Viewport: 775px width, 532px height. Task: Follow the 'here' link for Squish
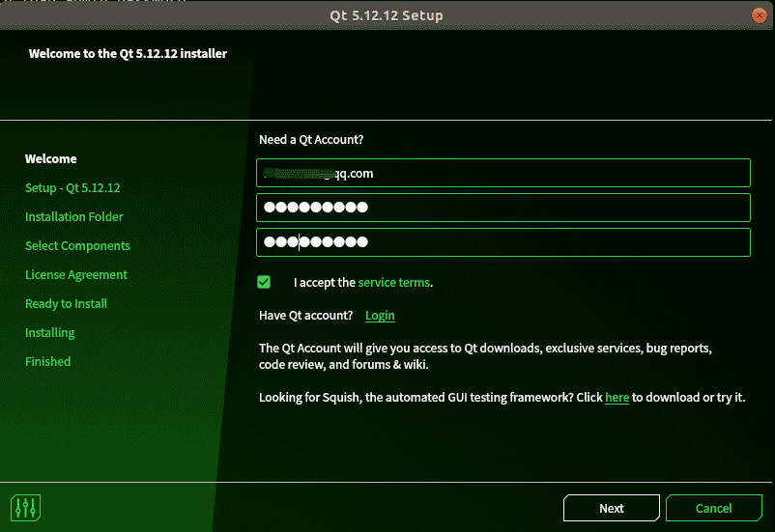617,398
